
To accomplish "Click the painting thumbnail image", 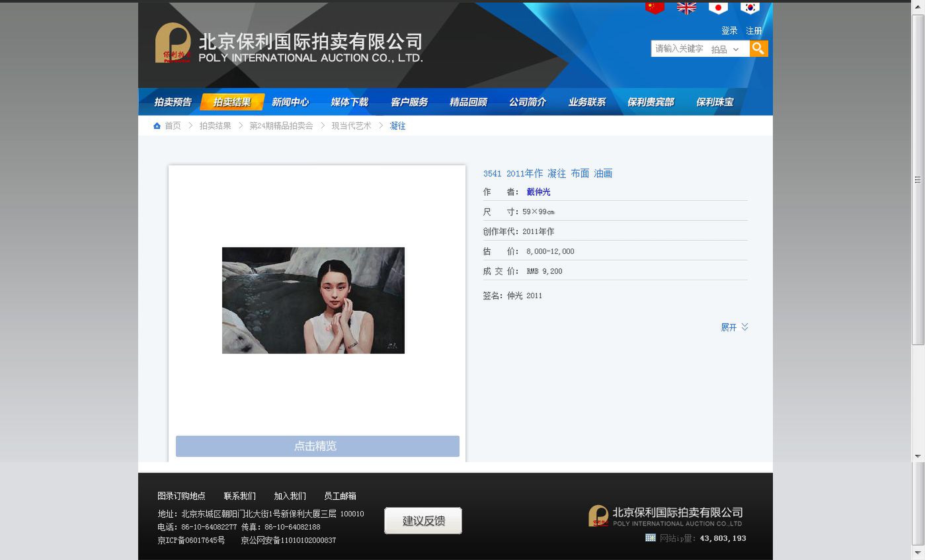I will pyautogui.click(x=313, y=300).
